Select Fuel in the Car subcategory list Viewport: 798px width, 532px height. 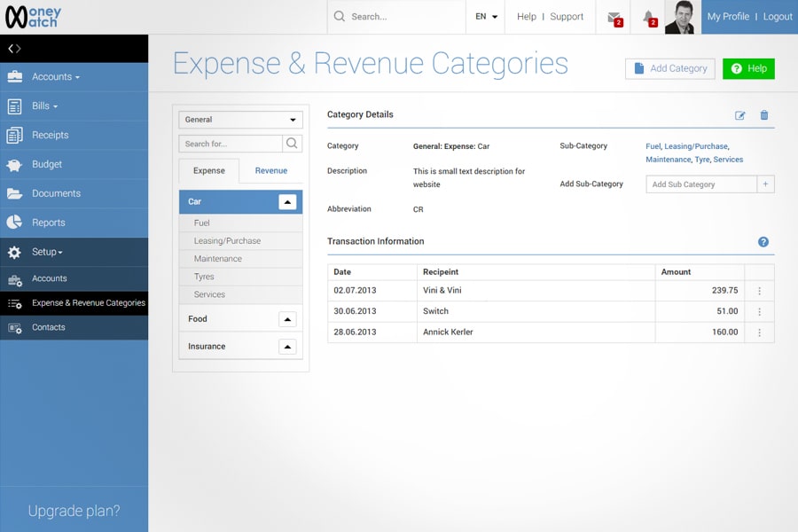(x=202, y=223)
